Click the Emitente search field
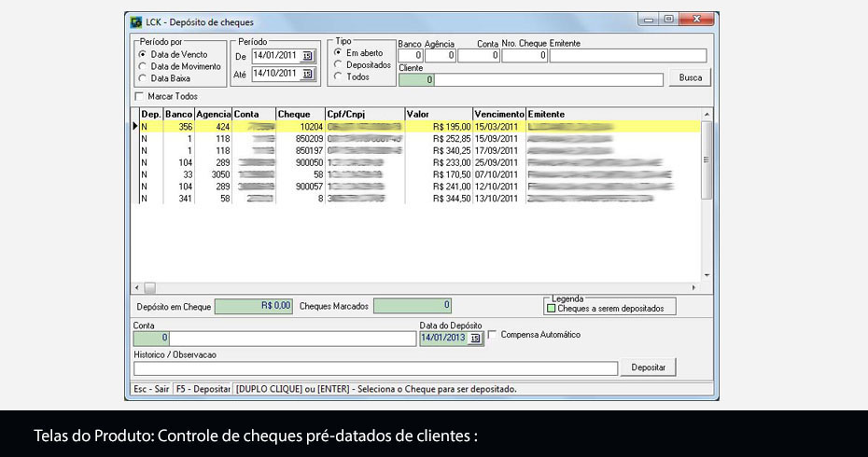 click(628, 55)
